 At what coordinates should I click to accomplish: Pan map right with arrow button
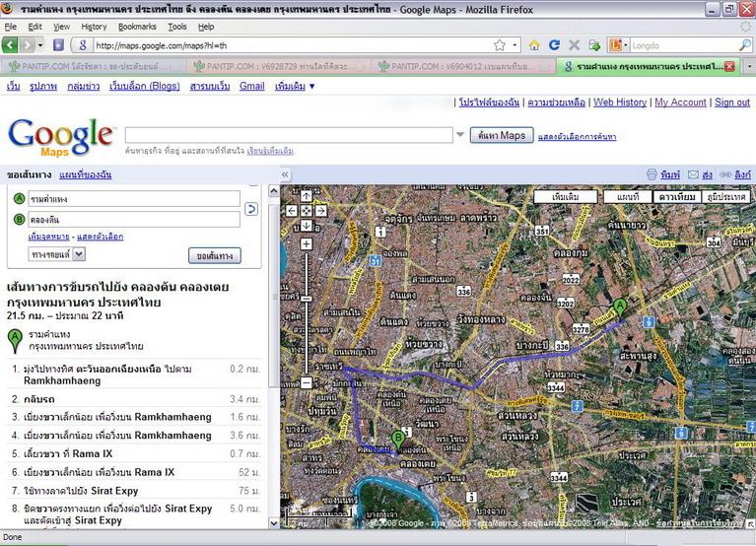pos(321,211)
